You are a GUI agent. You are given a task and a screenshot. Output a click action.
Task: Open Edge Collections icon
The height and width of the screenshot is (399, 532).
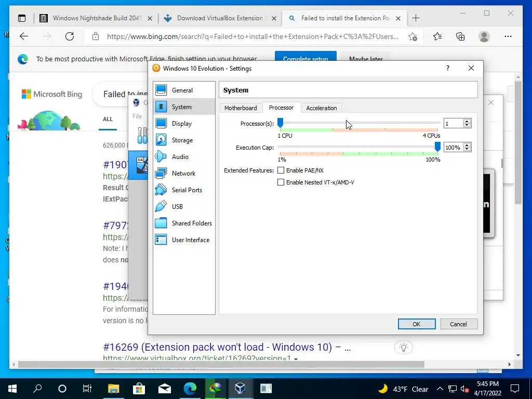(460, 36)
